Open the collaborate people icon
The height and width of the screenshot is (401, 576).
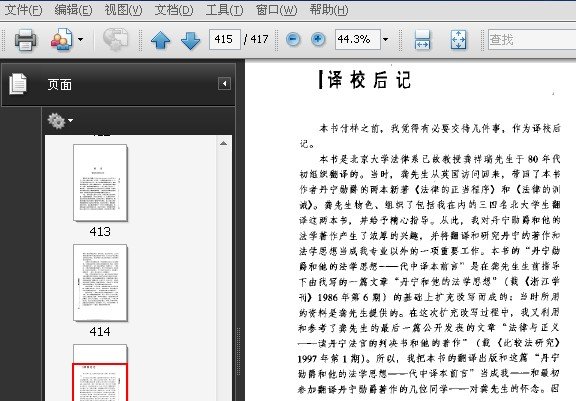[61, 39]
